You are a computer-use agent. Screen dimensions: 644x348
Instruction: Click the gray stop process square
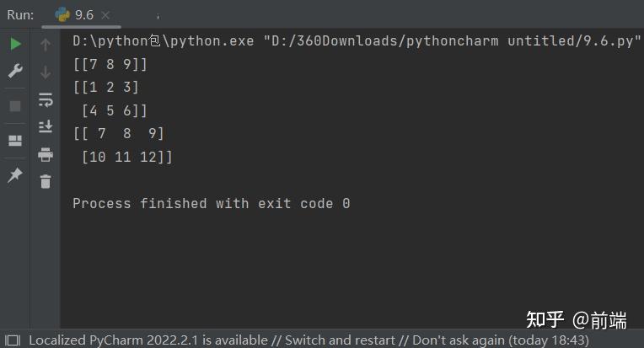coord(15,106)
